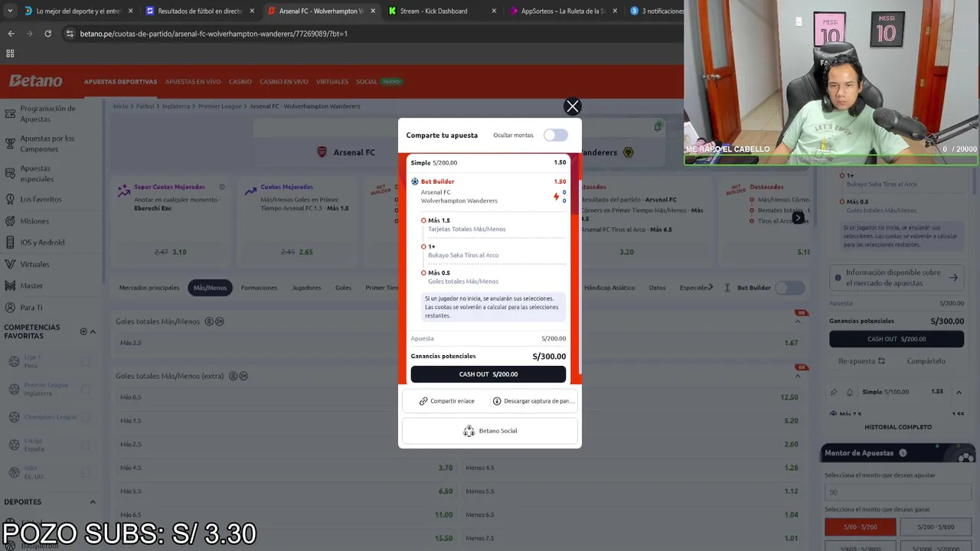Click Compartir enlace link icon button

(446, 401)
